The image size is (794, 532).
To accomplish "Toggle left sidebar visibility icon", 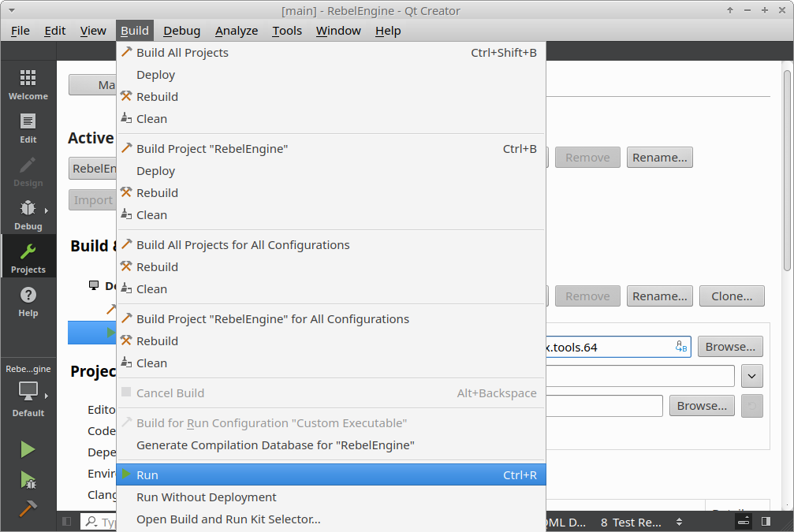I will click(x=66, y=522).
